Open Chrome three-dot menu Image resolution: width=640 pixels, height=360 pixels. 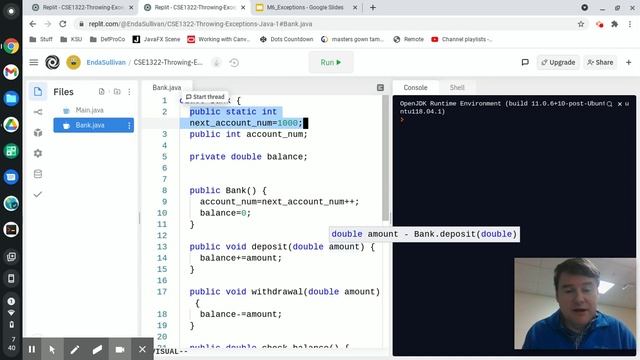(631, 24)
